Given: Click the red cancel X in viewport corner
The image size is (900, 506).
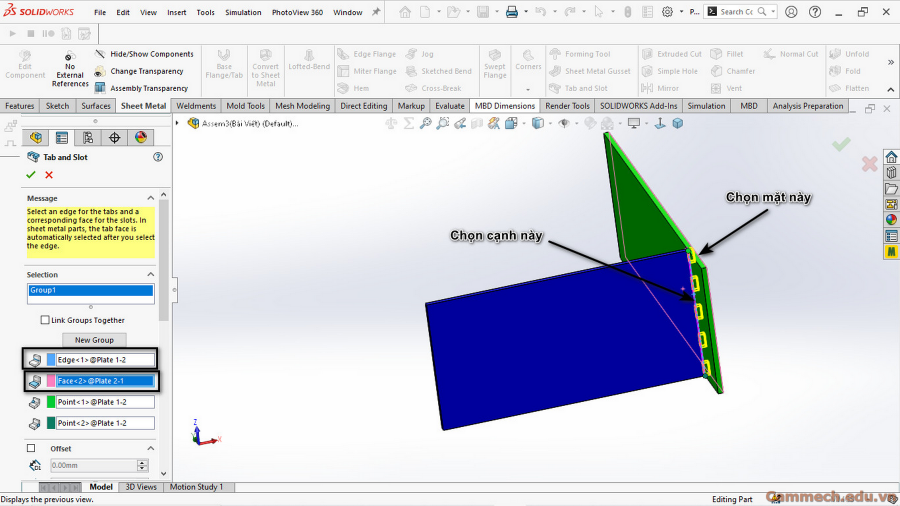Looking at the screenshot, I should [x=870, y=164].
